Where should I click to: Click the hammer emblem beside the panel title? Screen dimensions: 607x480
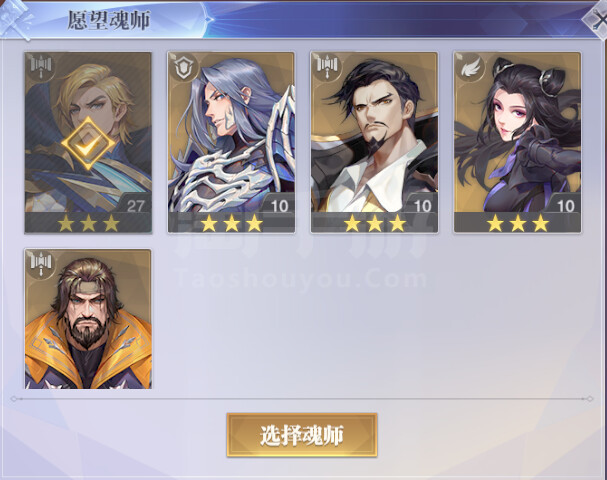(x=16, y=19)
